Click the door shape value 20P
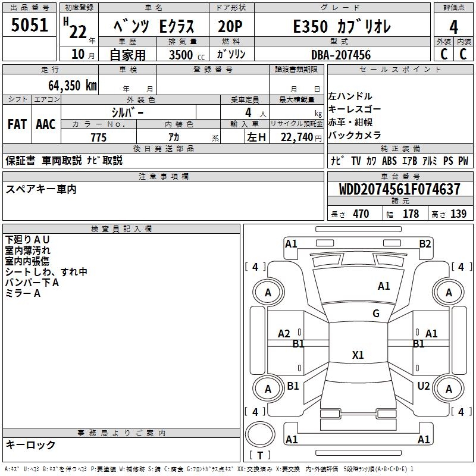The image size is (476, 476). (230, 26)
